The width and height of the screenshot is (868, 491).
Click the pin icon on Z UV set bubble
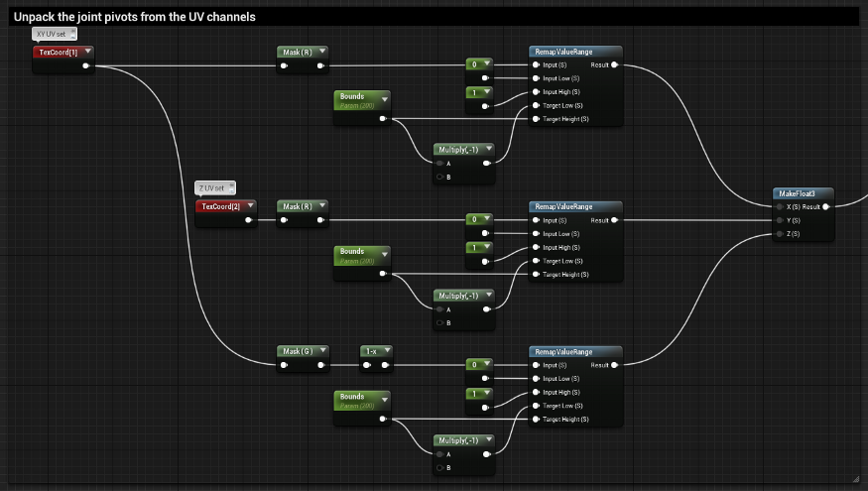[x=231, y=188]
